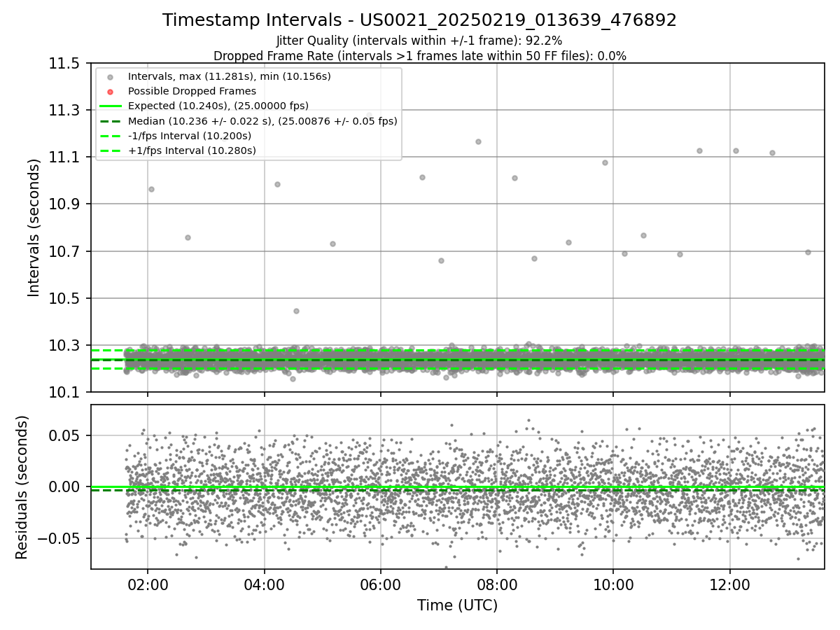
Task: Click the plot title 'Timestamp Intervals - US0021_20250219_013639_476892'
Action: (419, 20)
